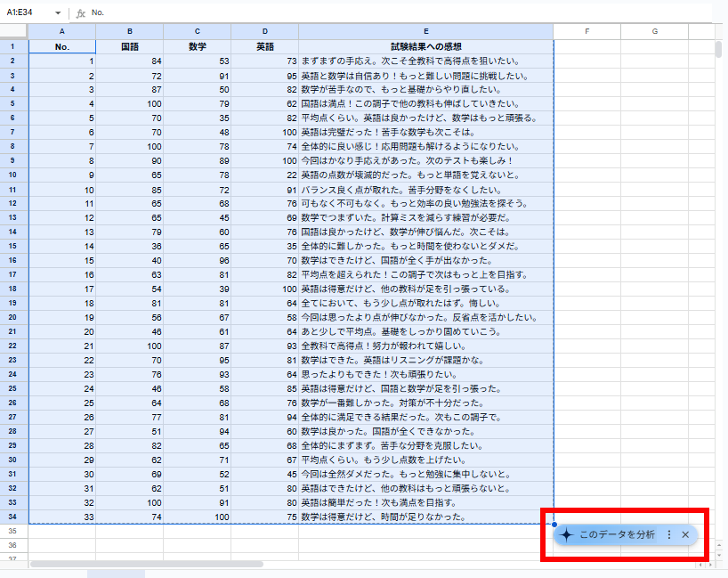Select row 1 header
This screenshot has width=728, height=578.
click(x=12, y=46)
